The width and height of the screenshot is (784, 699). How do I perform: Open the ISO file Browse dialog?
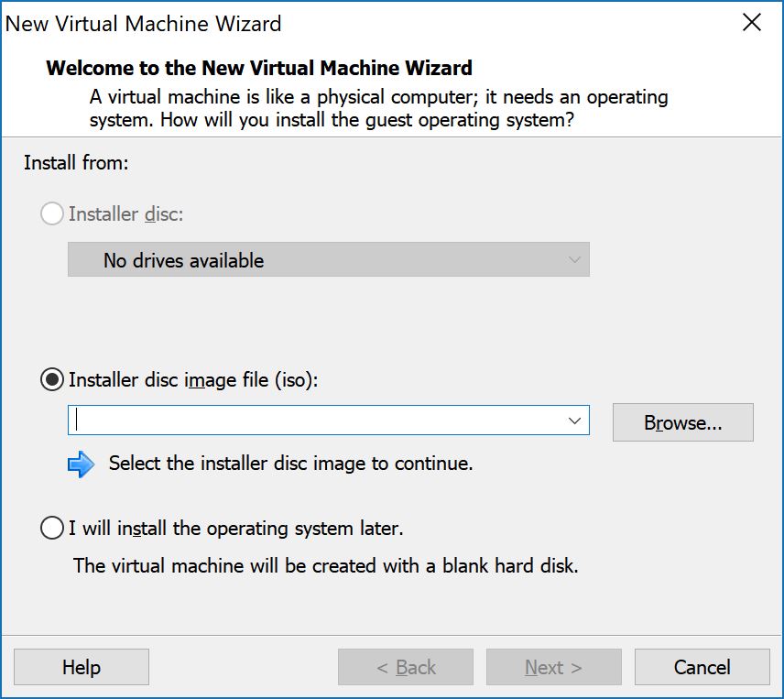pos(682,422)
